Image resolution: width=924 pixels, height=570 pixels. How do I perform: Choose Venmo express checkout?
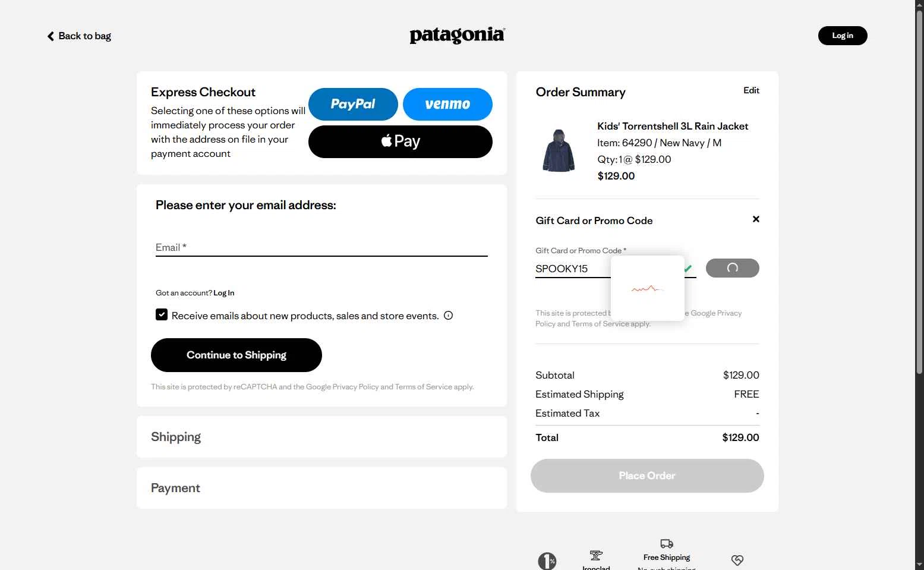click(x=447, y=104)
